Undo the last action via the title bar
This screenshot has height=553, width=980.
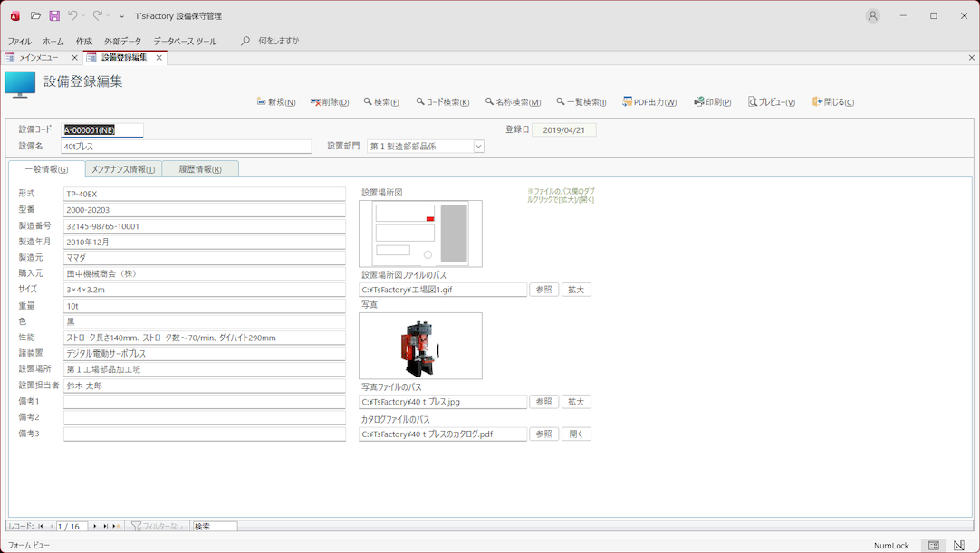tap(72, 16)
